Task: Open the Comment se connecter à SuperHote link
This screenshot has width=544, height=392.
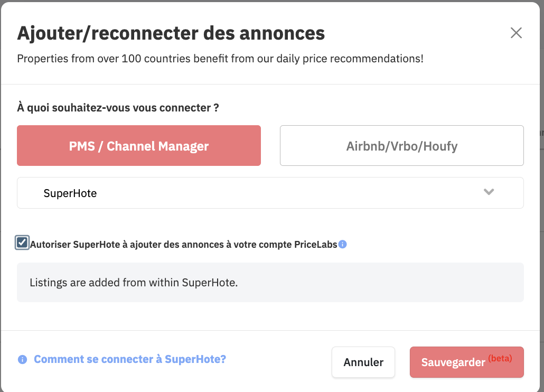Action: coord(130,359)
